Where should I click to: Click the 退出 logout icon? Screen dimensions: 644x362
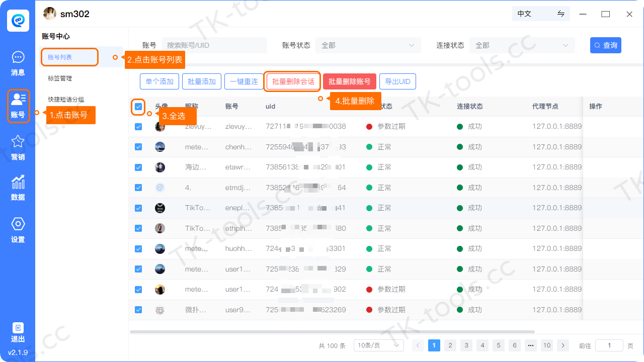pos(18,328)
